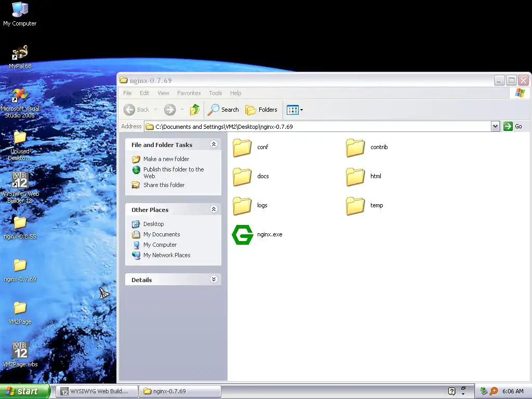Select WYSIWYG Web Builder 12 desktop shortcut

pyautogui.click(x=20, y=187)
